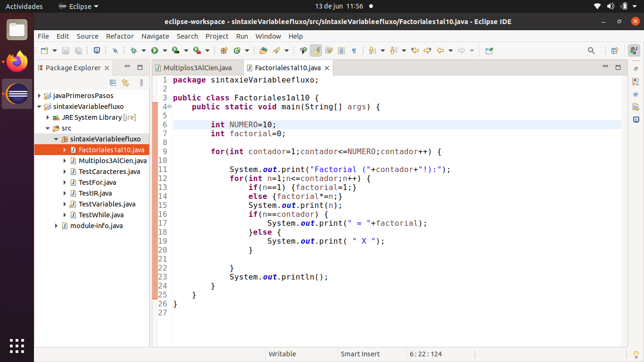
Task: Click the Open Perspective icon
Action: pyautogui.click(x=614, y=50)
